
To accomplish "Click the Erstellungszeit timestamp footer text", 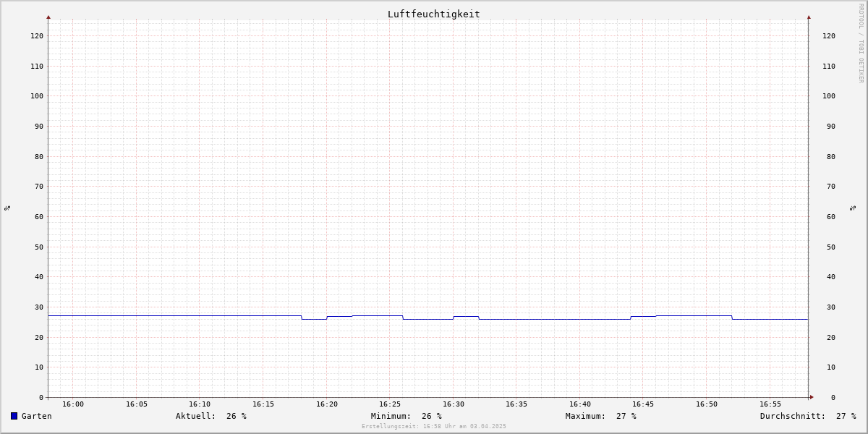I will pos(434,426).
